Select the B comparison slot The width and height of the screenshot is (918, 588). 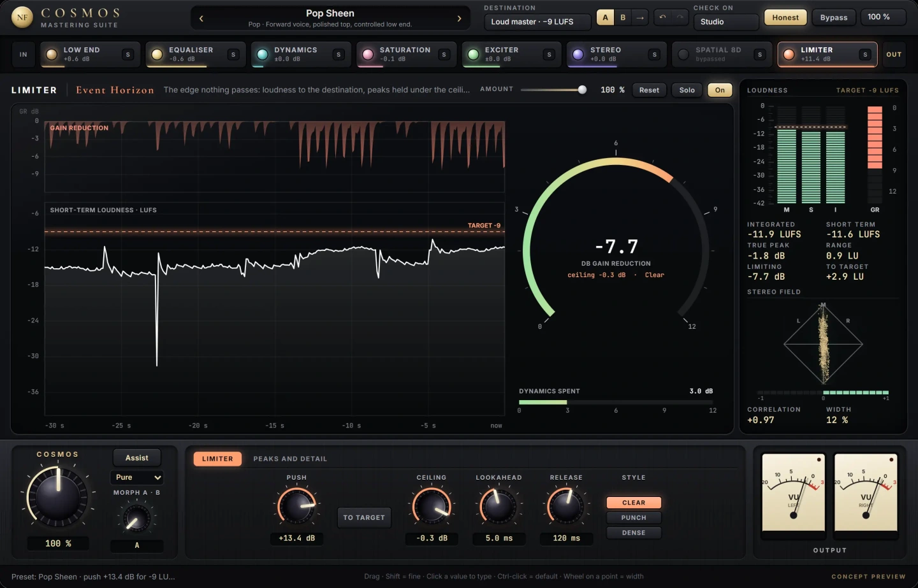[x=623, y=18]
